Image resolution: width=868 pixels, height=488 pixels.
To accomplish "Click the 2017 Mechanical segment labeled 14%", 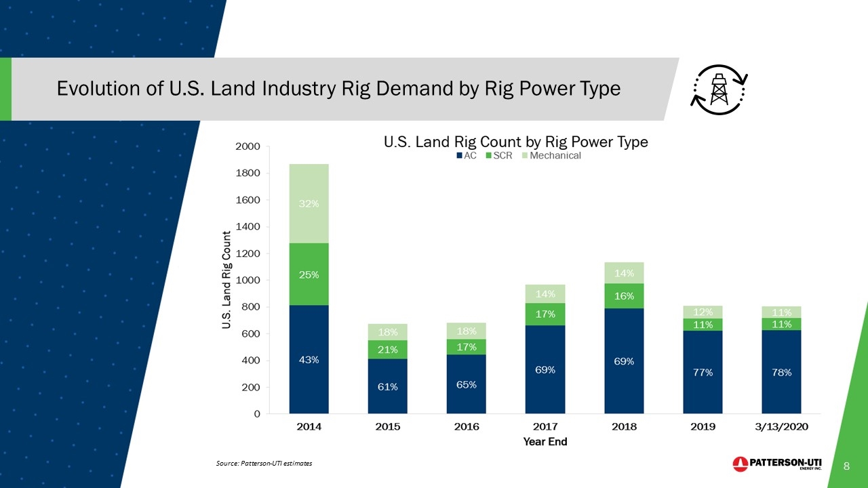I will coord(545,294).
